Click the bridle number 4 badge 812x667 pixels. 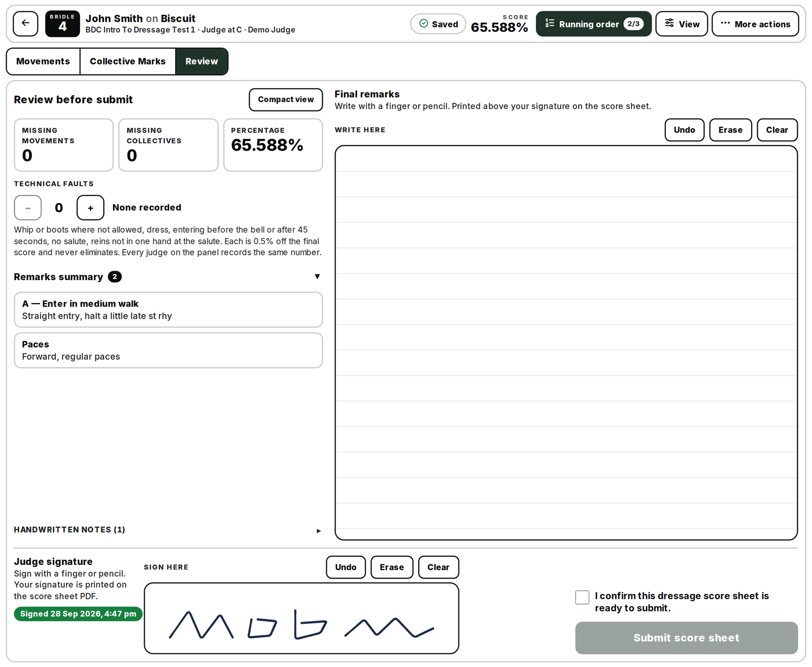pos(62,23)
